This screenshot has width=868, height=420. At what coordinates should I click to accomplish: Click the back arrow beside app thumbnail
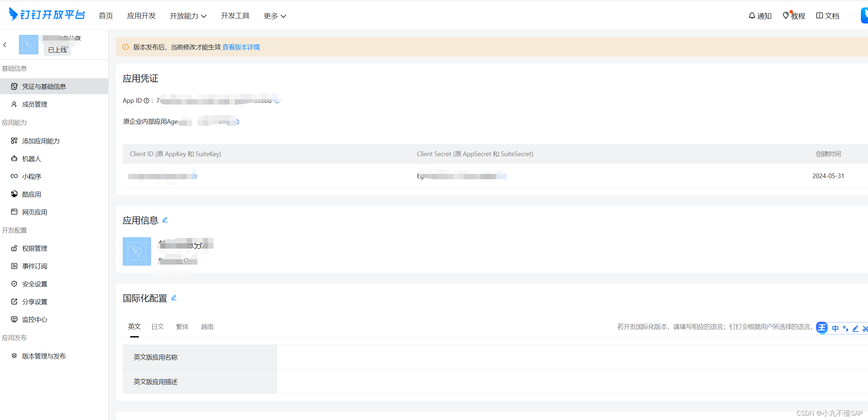click(5, 45)
